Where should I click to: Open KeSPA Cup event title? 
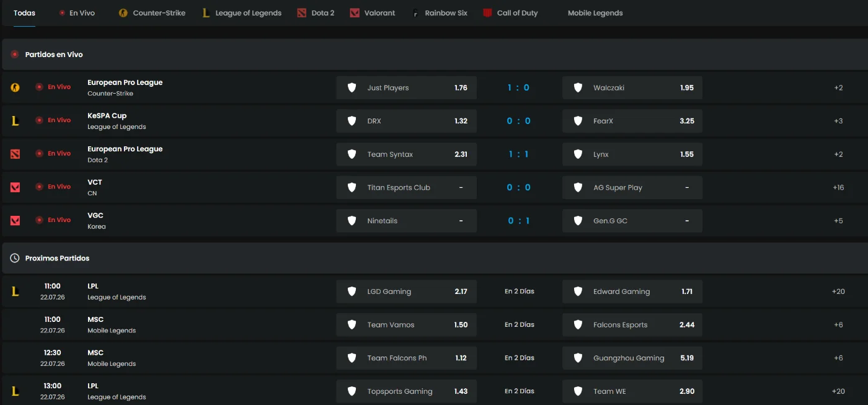[x=107, y=116]
